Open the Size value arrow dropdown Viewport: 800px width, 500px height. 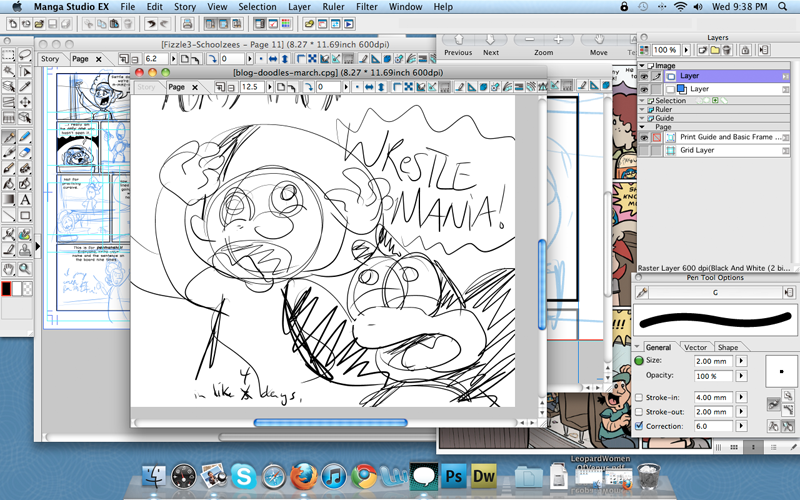pyautogui.click(x=741, y=360)
